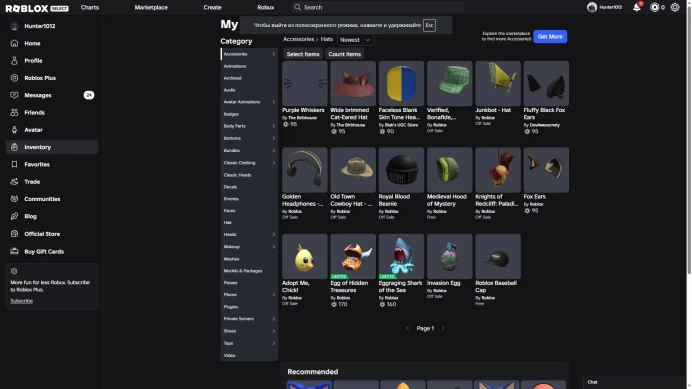Open the Fluffy Black Fox Ears thumbnail
This screenshot has width=692, height=389.
pyautogui.click(x=546, y=83)
